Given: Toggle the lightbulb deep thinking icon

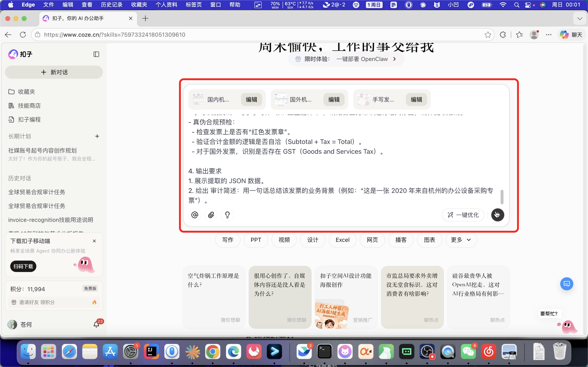Looking at the screenshot, I should tap(227, 215).
